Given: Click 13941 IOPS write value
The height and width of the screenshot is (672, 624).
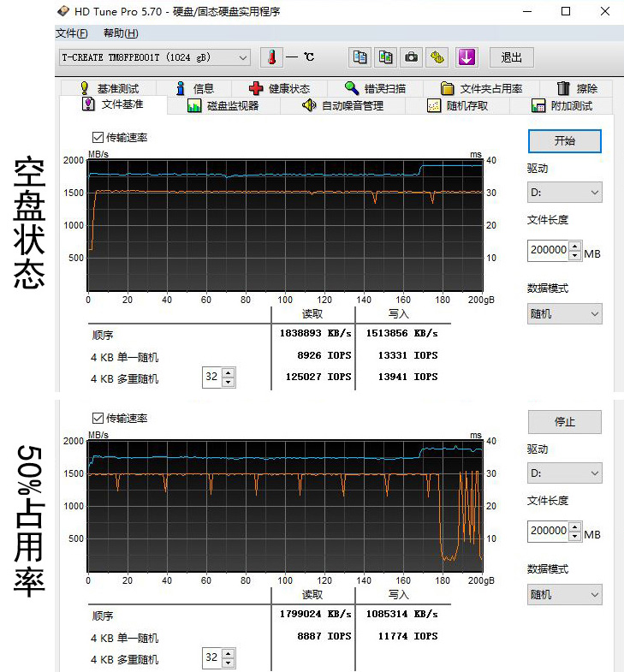Looking at the screenshot, I should pos(408,377).
